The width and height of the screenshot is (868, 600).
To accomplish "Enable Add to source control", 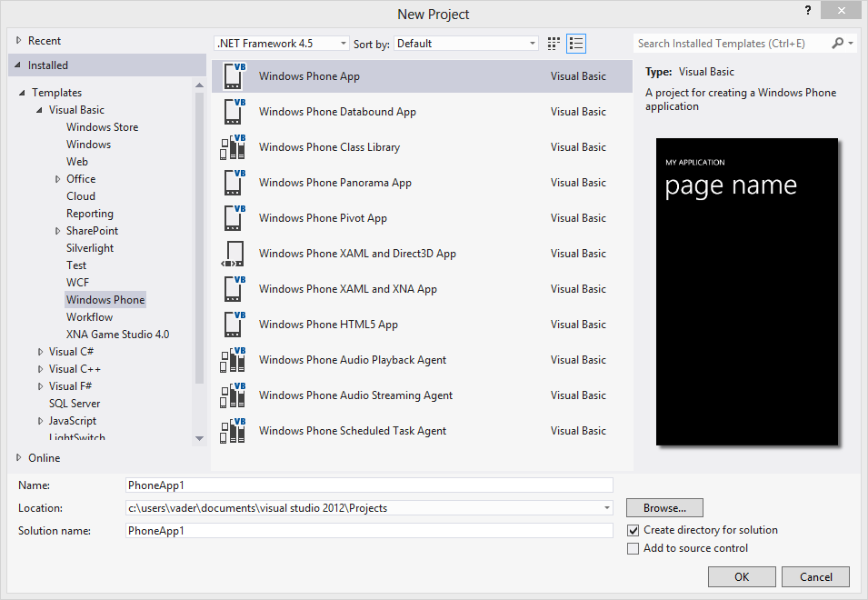I will pos(633,548).
